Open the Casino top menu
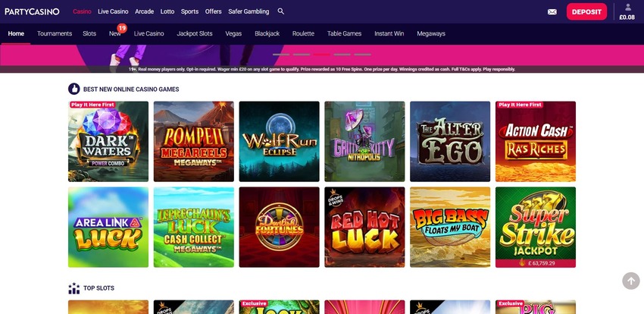 pos(82,11)
